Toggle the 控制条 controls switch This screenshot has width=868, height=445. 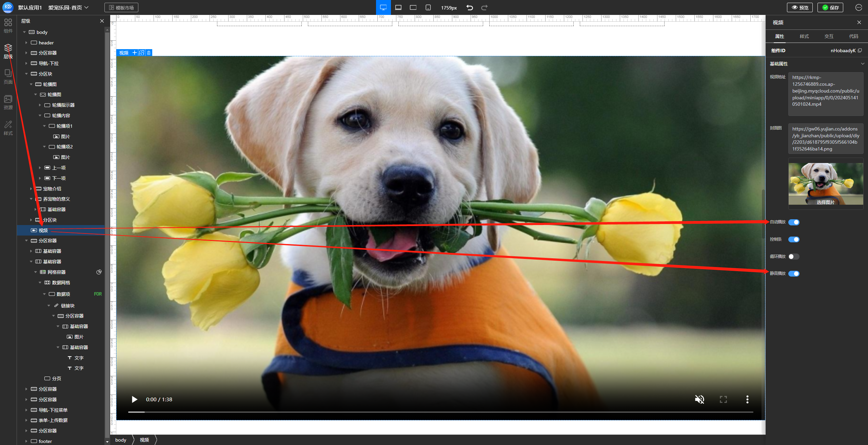point(794,239)
